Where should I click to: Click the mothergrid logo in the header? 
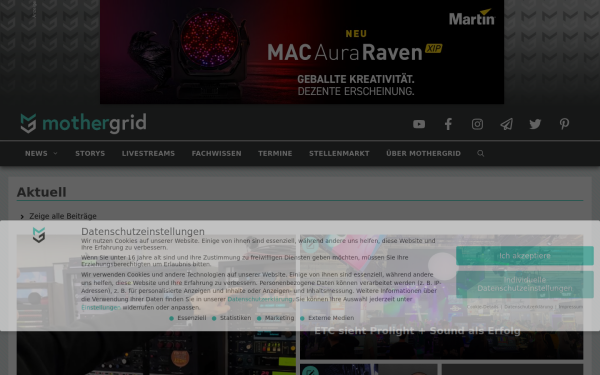[x=83, y=123]
